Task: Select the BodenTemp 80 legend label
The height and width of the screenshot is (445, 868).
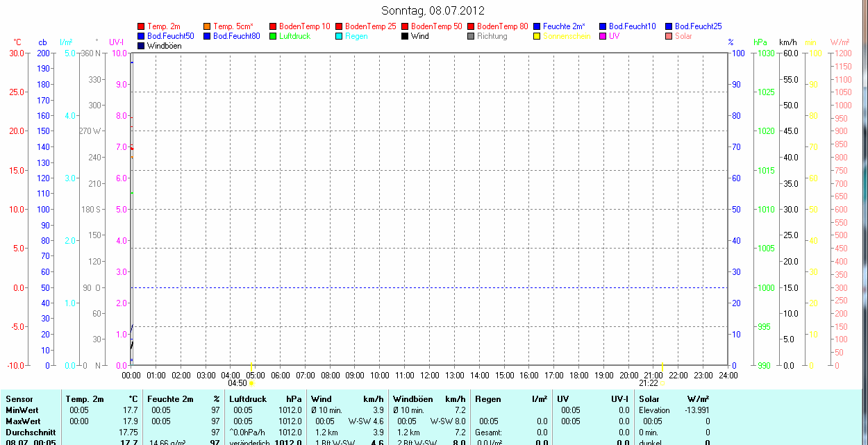Action: pyautogui.click(x=502, y=26)
